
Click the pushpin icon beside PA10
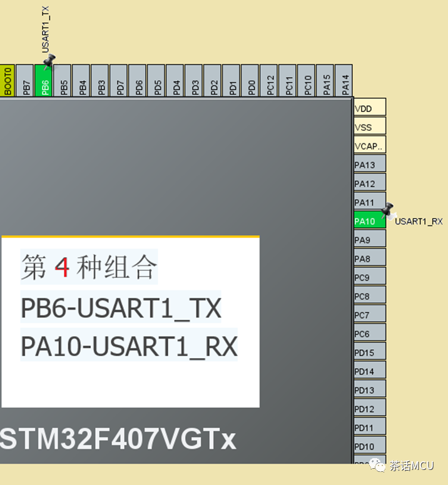pos(389,211)
